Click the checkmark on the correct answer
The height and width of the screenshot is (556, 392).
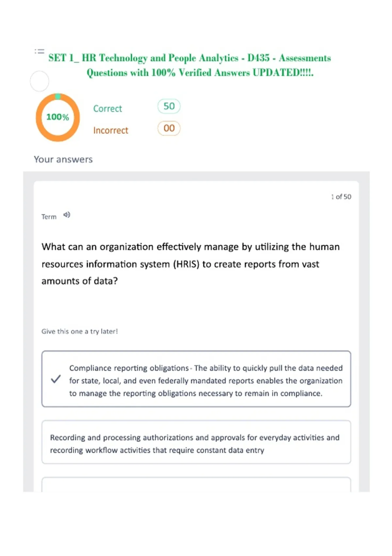coord(56,379)
